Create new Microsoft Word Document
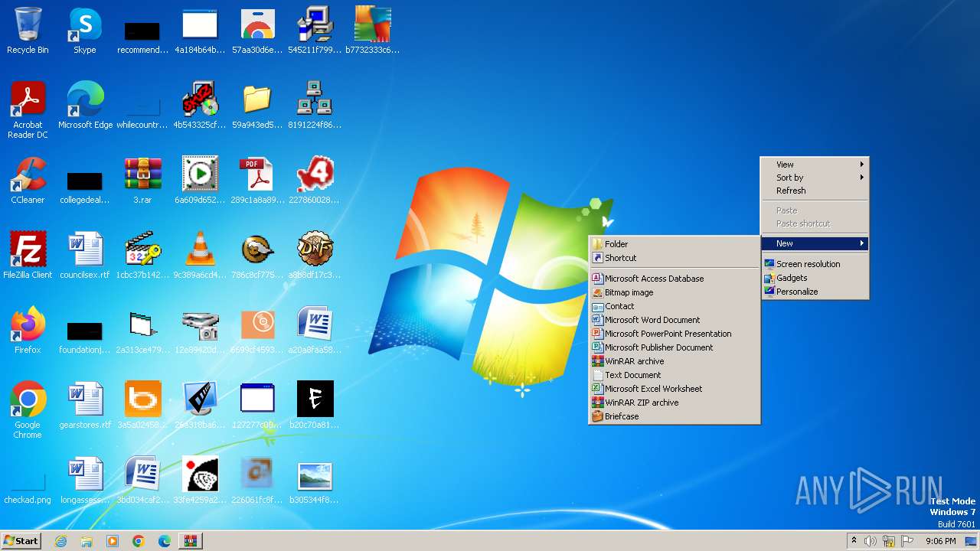 [674, 320]
